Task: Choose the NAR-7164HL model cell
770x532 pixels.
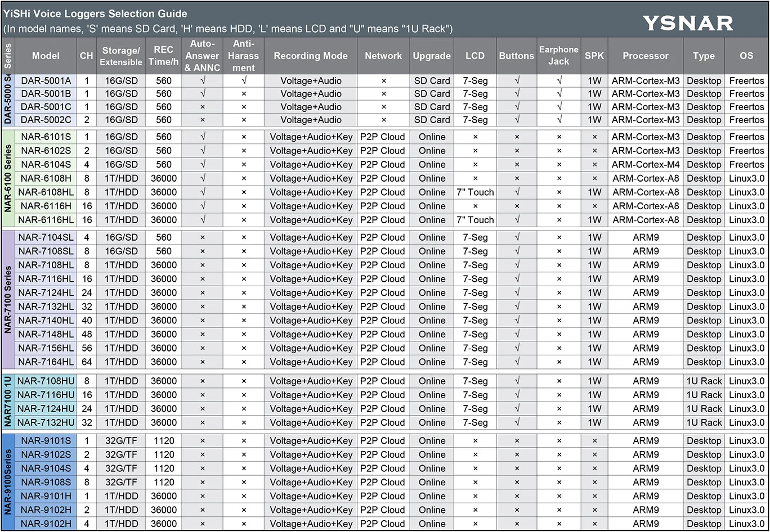Action: [46, 362]
